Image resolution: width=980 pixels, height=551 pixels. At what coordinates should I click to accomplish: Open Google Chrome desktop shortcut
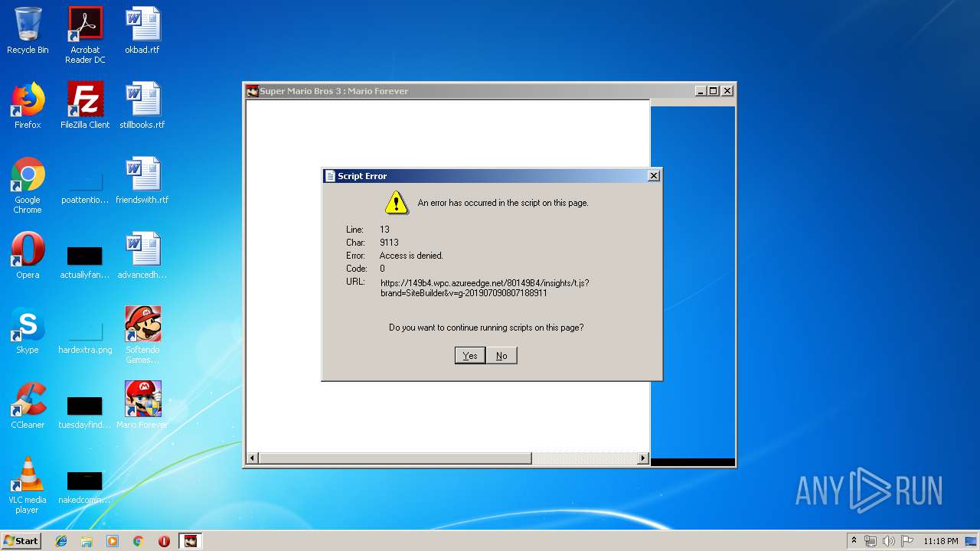pos(28,185)
